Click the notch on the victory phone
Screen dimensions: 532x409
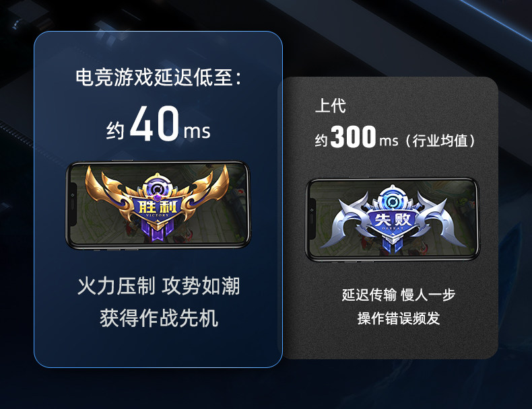click(73, 204)
